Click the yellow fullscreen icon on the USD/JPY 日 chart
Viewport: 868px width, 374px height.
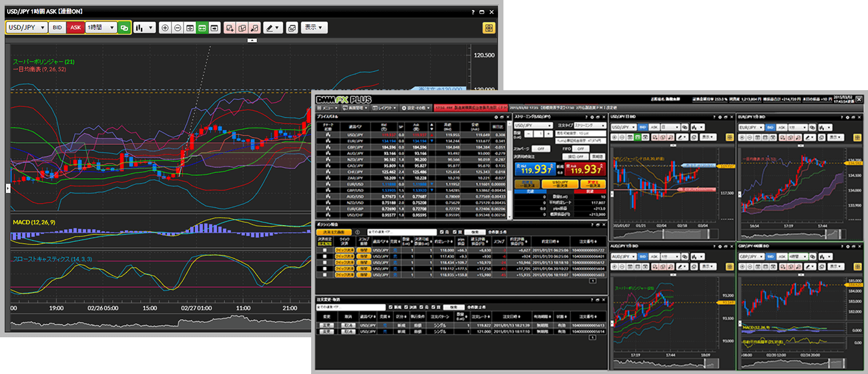pos(730,138)
